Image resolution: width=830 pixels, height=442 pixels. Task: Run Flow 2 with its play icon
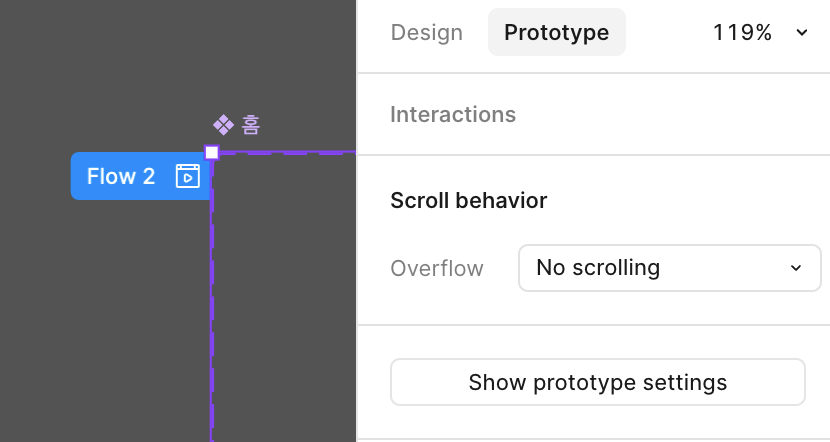[x=187, y=176]
